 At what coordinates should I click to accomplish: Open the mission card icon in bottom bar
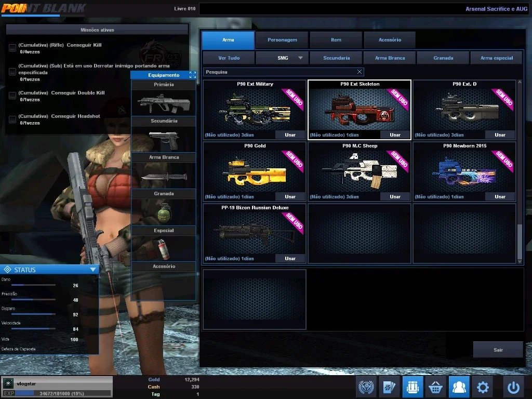389,387
